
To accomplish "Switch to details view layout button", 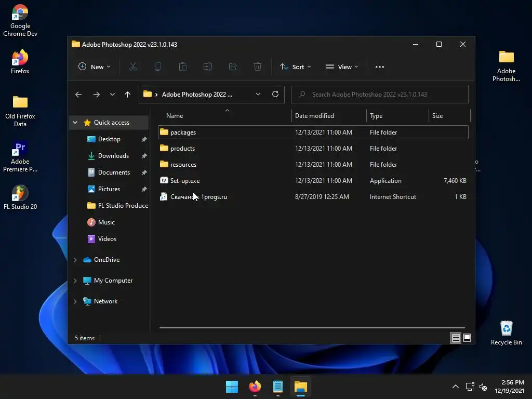I will [456, 338].
